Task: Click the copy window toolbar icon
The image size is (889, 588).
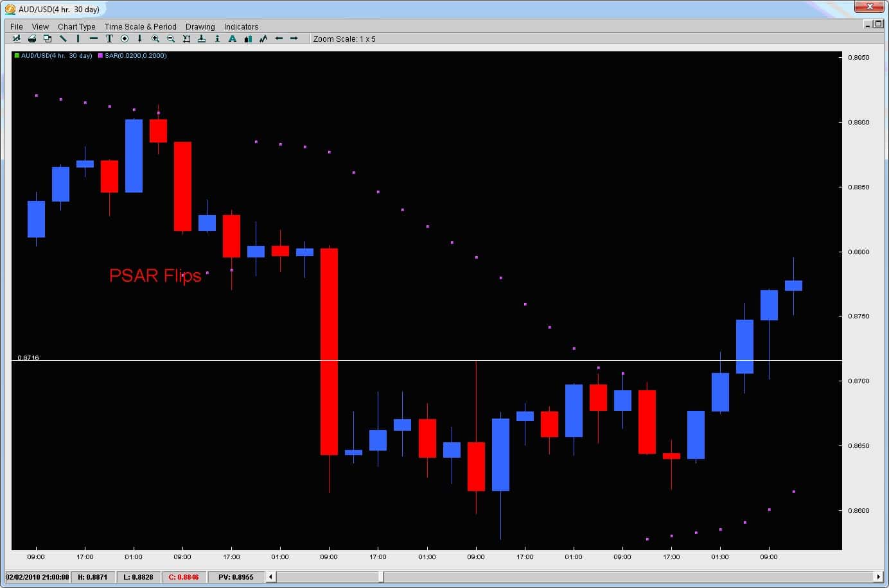Action: (x=48, y=39)
